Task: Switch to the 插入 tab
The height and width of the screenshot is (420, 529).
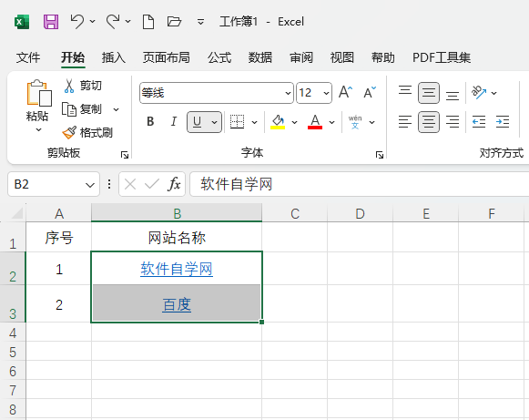Action: coord(114,57)
